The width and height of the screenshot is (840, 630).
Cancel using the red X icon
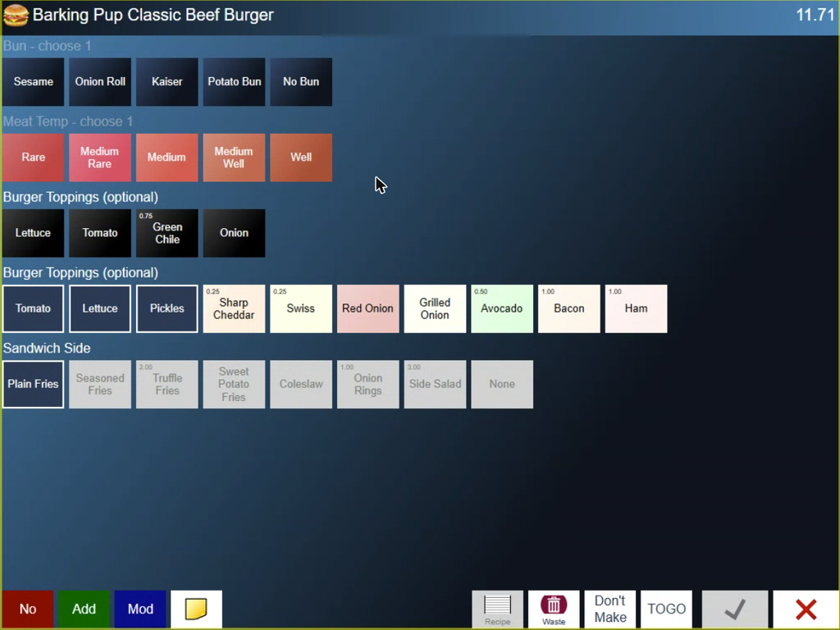click(806, 609)
